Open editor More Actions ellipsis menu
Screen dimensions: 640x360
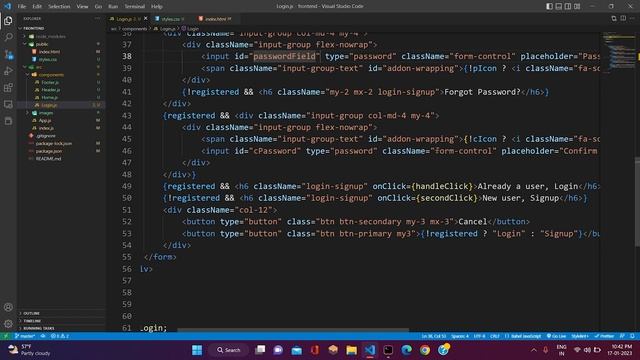pyautogui.click(x=632, y=18)
